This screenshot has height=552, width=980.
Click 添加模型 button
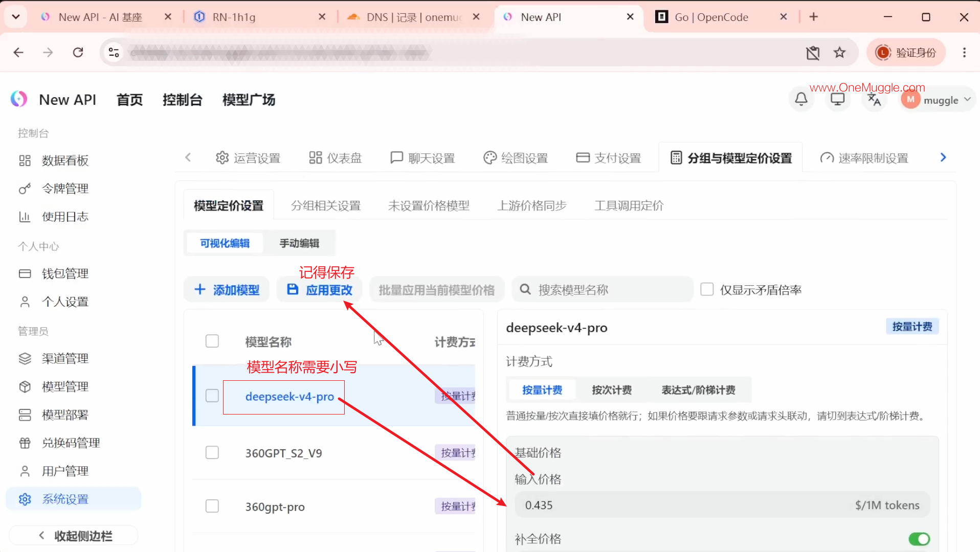click(227, 290)
